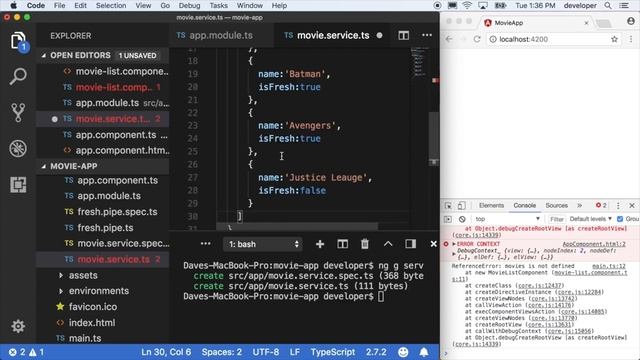
Task: Open the AppComponent.html:2 source link
Action: (x=594, y=244)
